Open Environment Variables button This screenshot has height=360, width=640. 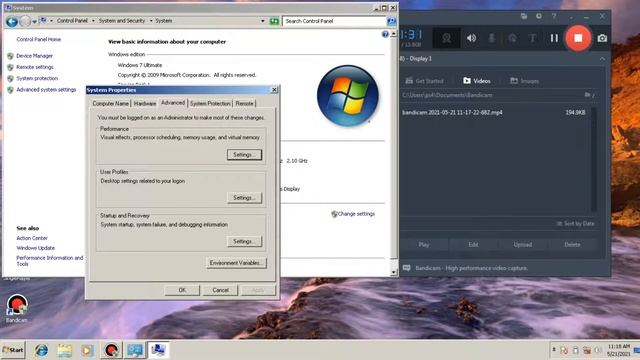click(x=236, y=263)
